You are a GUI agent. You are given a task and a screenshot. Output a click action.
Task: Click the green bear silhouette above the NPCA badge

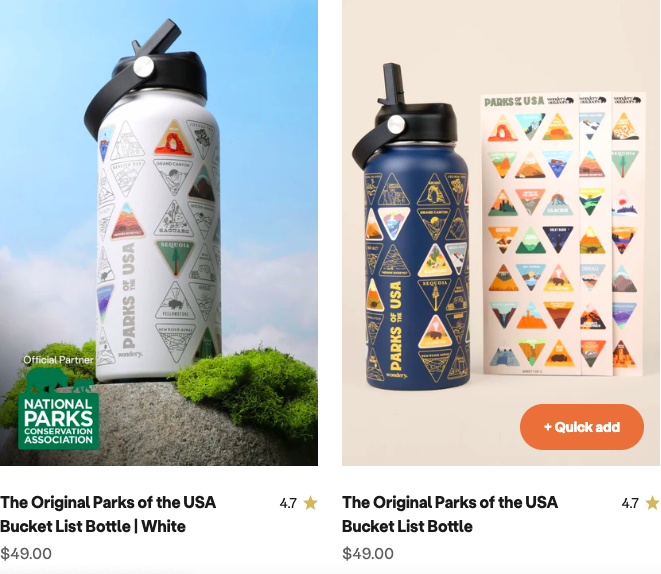tap(60, 380)
